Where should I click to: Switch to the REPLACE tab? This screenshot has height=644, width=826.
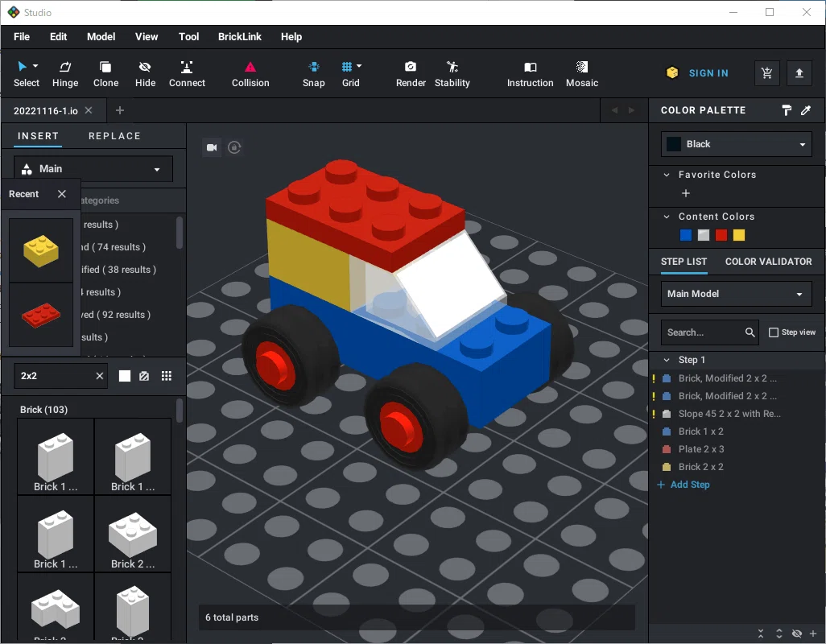[115, 136]
